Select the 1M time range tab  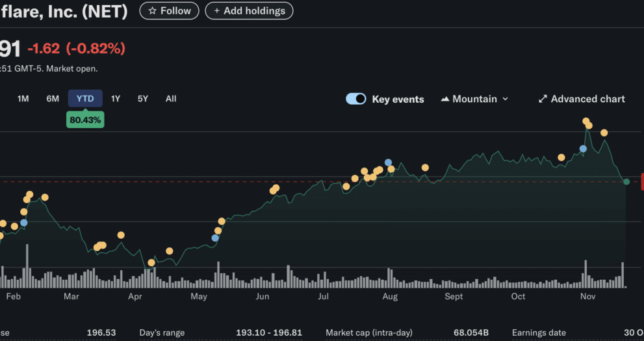23,99
